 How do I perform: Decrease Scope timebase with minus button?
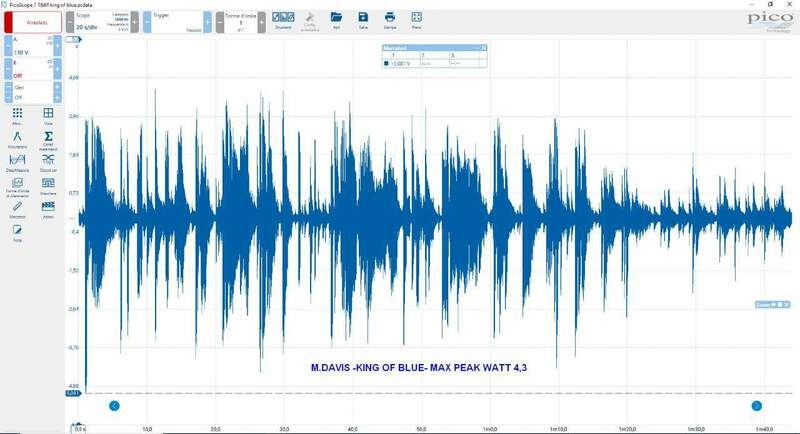coord(70,21)
